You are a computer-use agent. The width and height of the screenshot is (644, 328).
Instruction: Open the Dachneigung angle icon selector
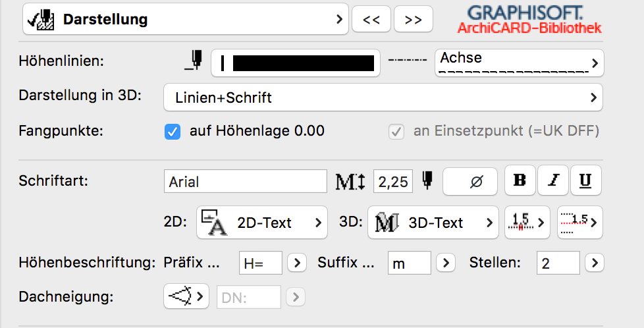(x=186, y=296)
